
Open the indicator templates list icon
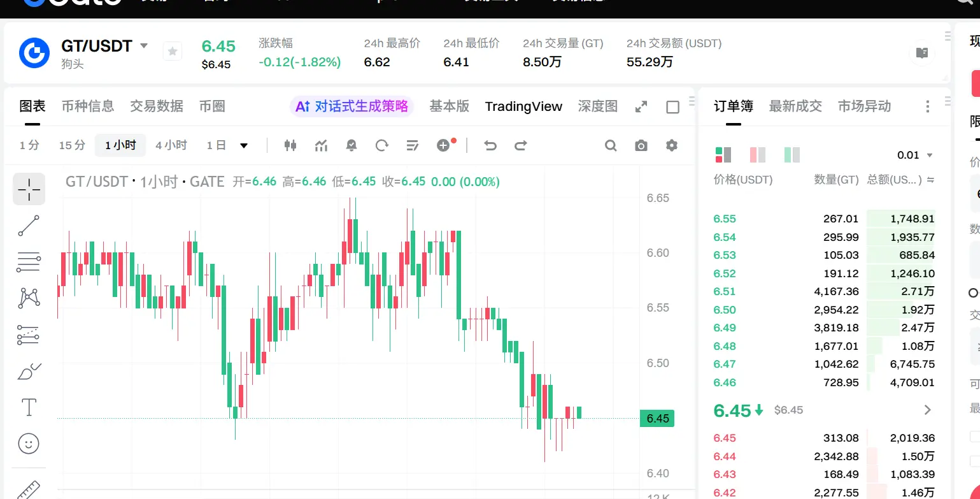(413, 145)
